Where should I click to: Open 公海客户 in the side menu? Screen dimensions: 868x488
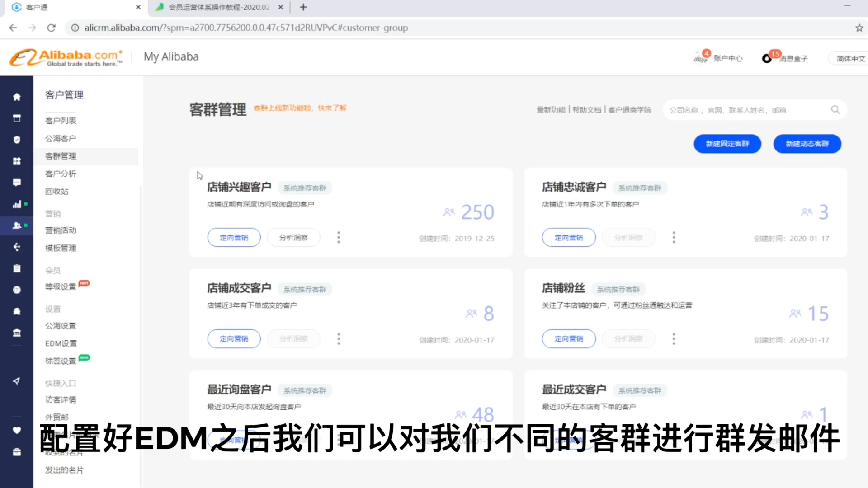pos(61,138)
